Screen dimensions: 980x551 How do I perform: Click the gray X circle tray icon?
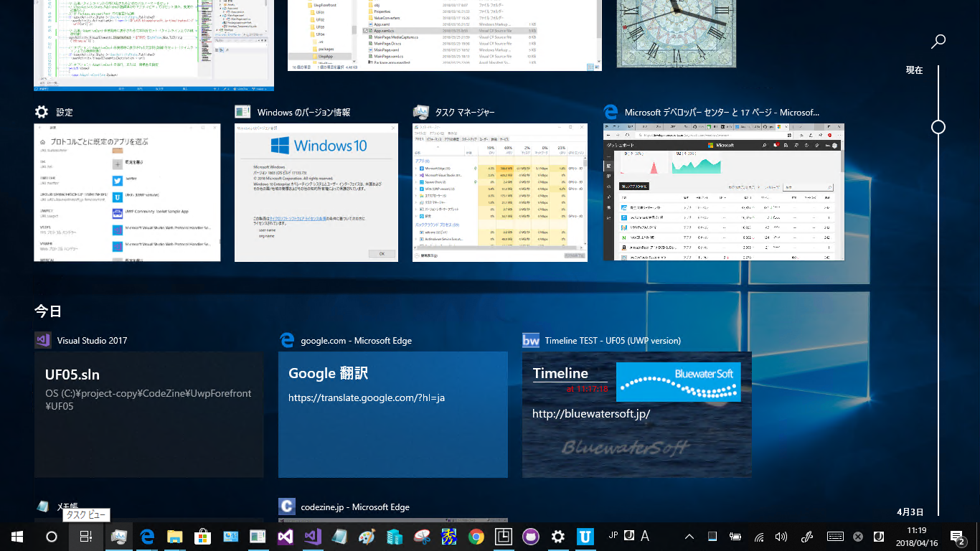point(857,537)
